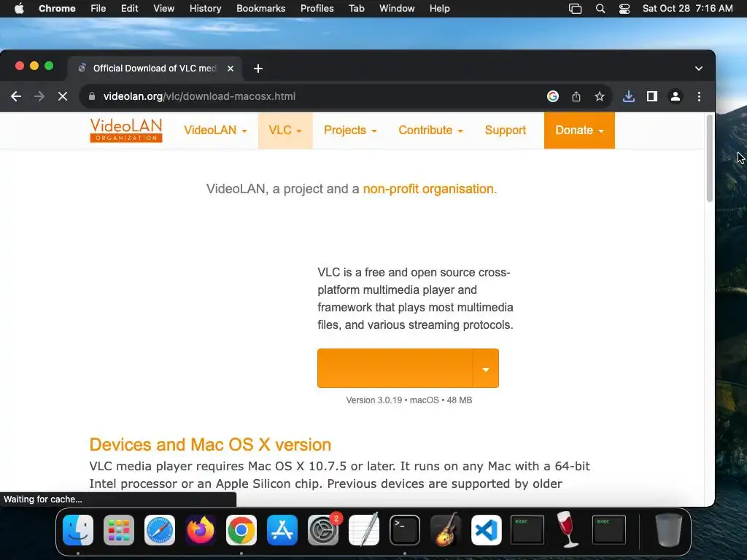747x560 pixels.
Task: Open Chrome downloads icon
Action: point(628,97)
